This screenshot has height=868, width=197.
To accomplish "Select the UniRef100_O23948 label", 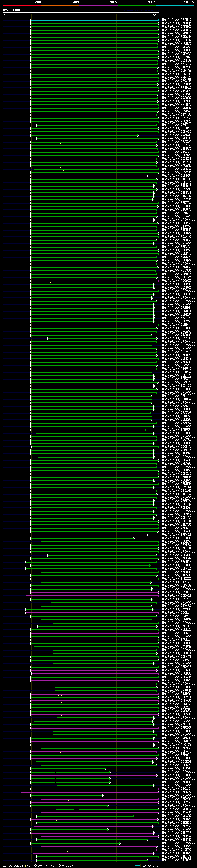I will tap(177, 57).
